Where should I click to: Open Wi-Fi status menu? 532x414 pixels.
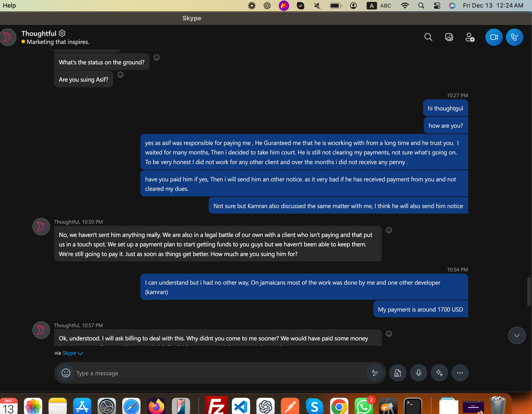pos(405,6)
